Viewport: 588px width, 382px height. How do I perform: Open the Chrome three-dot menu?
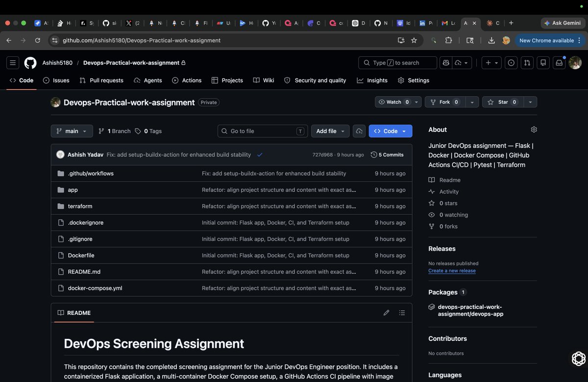579,41
